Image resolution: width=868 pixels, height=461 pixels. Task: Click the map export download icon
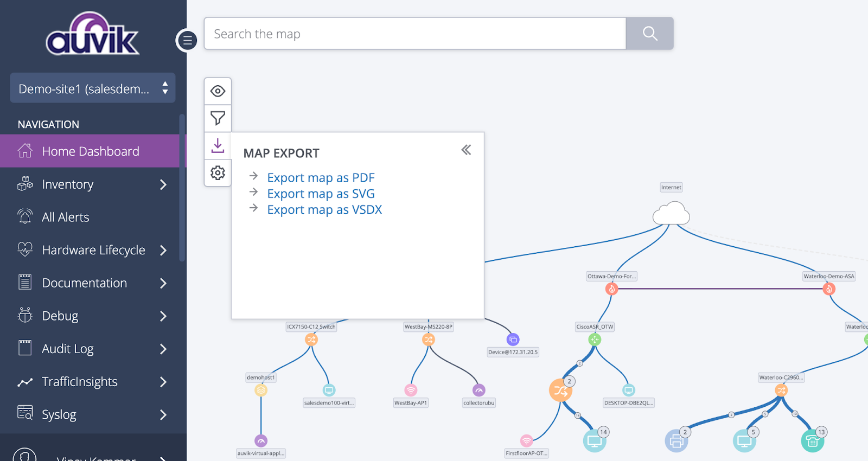218,145
